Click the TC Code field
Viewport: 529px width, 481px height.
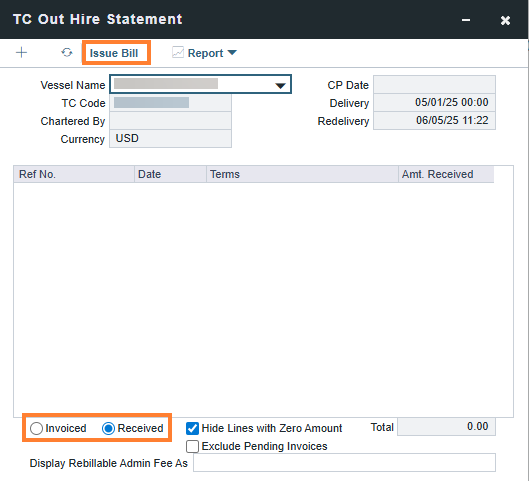click(x=170, y=103)
